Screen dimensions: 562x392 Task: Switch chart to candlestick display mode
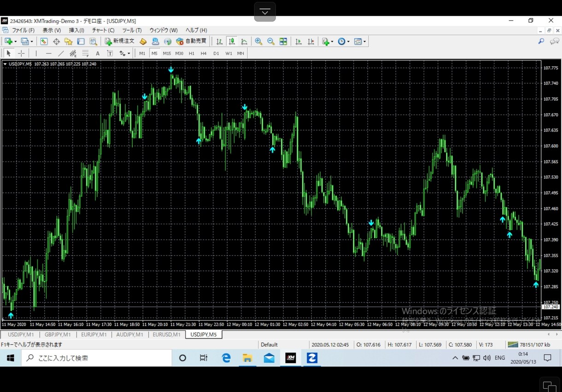coord(231,41)
